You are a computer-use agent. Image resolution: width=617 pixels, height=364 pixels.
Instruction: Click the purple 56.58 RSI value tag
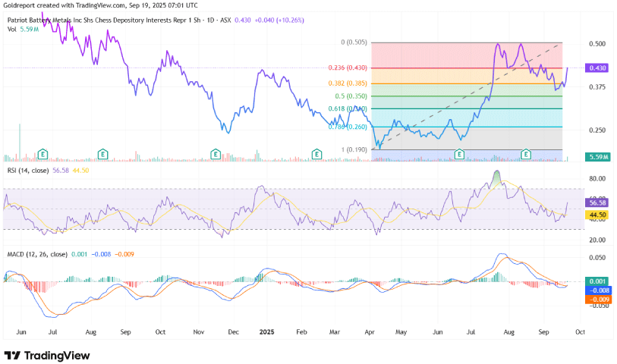(x=597, y=203)
